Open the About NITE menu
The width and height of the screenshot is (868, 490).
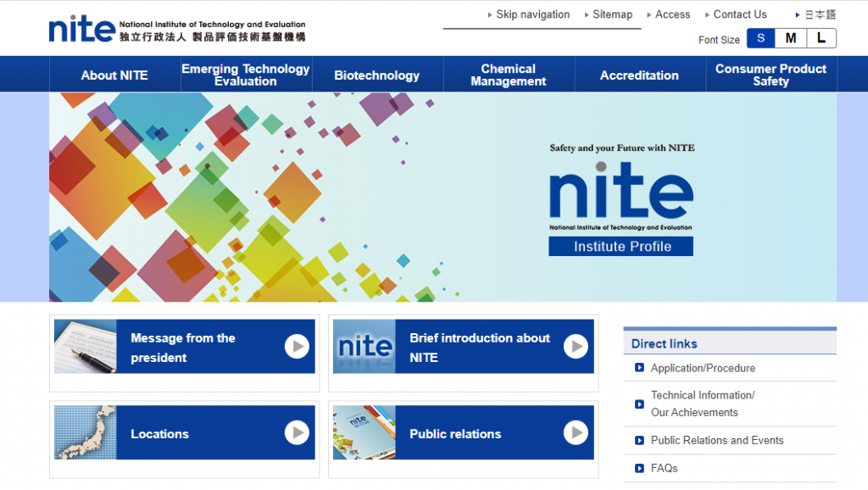pos(114,75)
